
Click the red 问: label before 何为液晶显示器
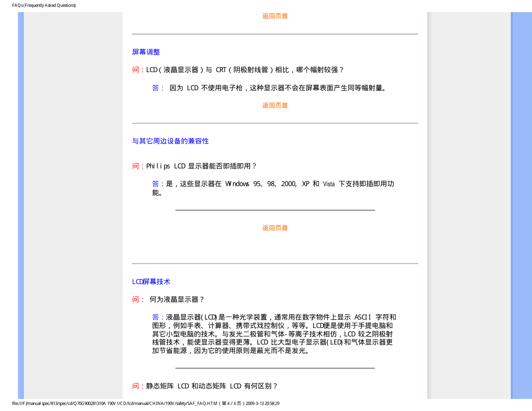(x=138, y=299)
